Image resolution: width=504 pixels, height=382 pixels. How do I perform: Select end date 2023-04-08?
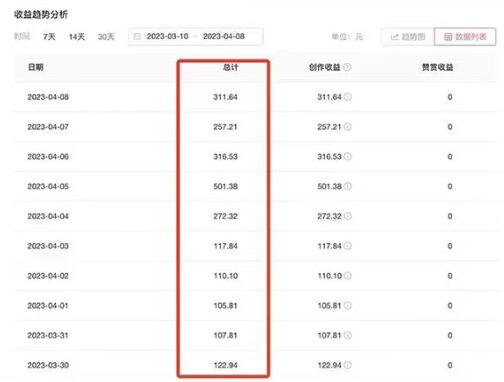224,36
